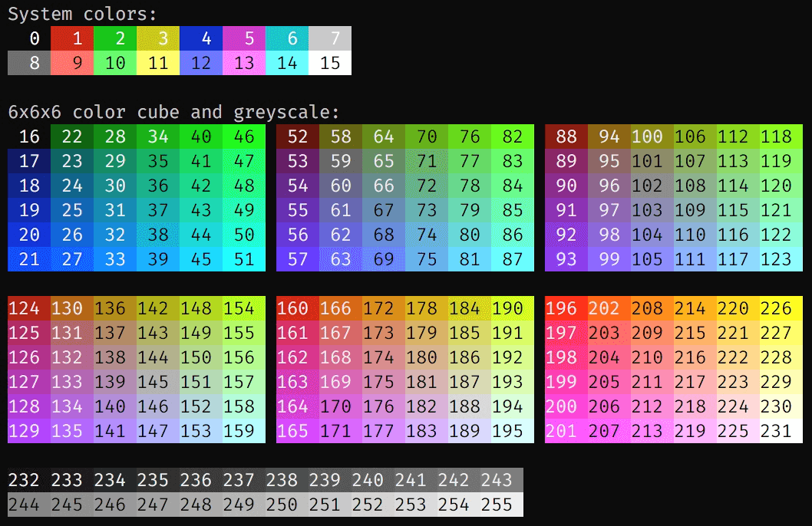Select color 196 bright red swatch
Viewport: 812px width, 526px height.
coord(563,308)
